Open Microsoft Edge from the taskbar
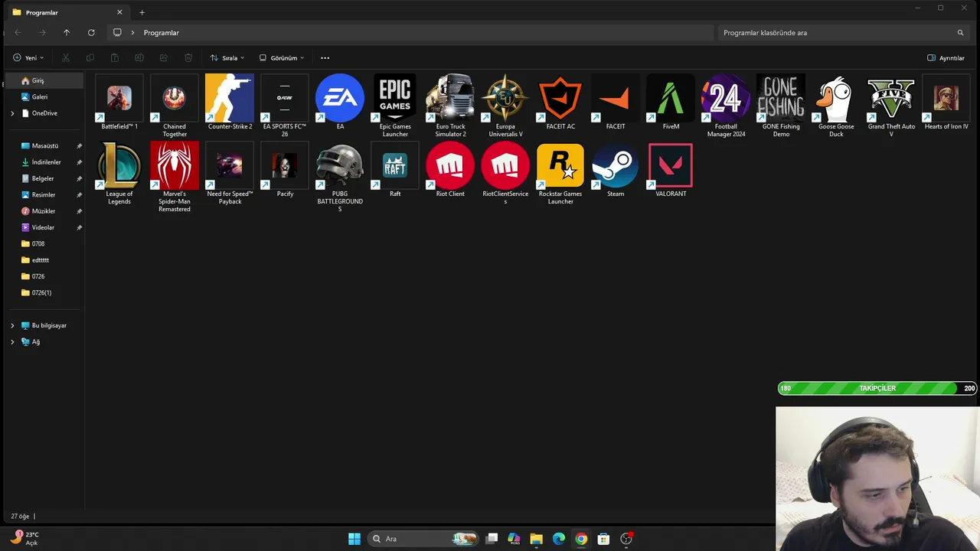 [559, 539]
